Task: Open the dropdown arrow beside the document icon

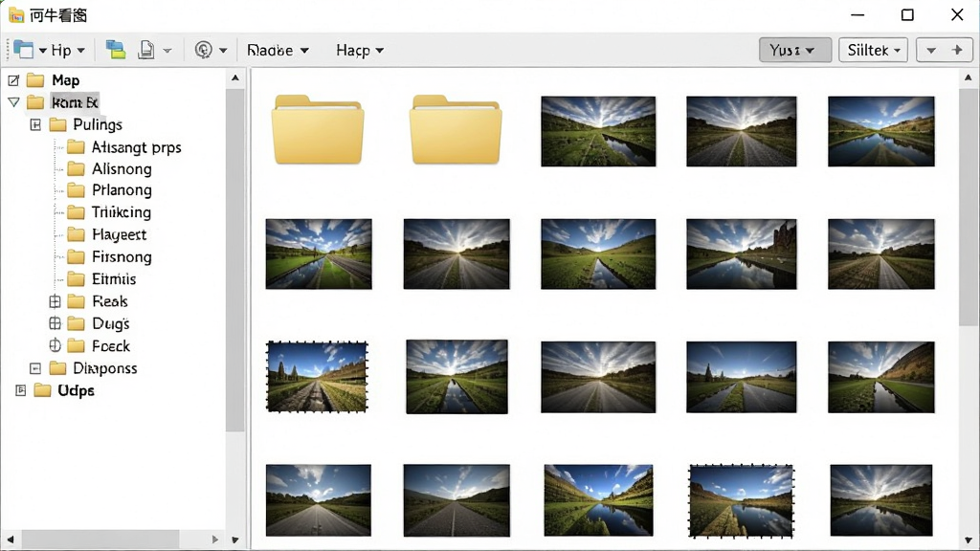Action: [x=167, y=50]
